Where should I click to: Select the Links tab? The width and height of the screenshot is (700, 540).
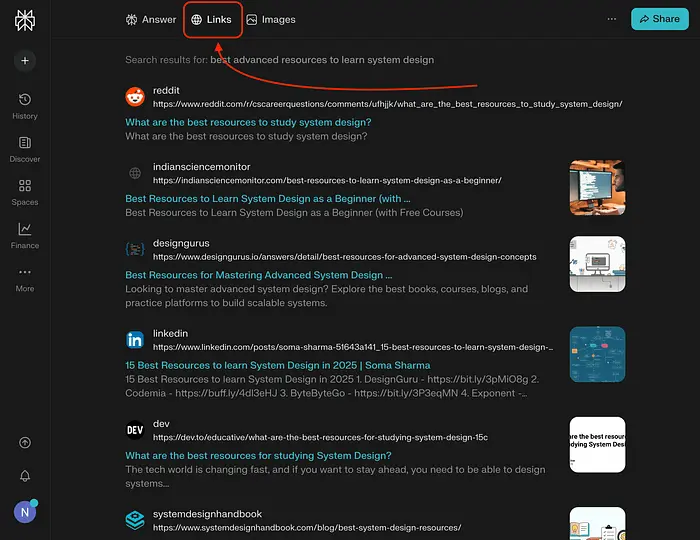(212, 19)
